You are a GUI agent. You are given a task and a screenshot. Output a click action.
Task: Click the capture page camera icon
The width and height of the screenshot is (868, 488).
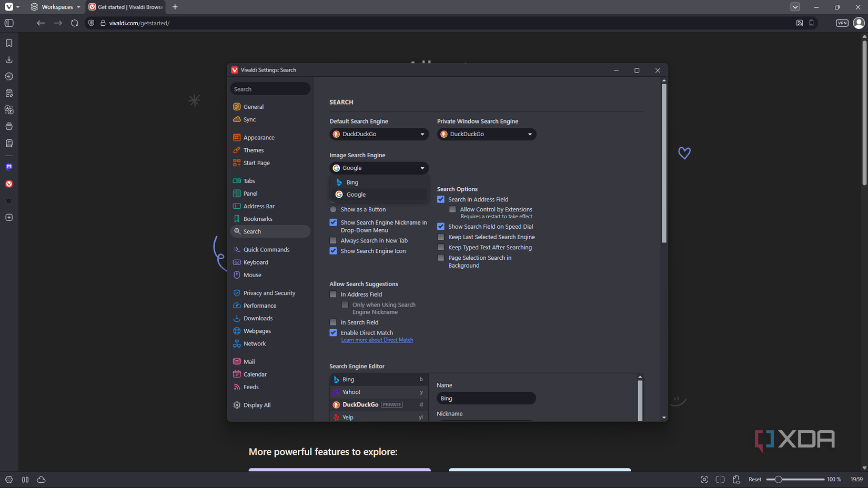tap(704, 480)
